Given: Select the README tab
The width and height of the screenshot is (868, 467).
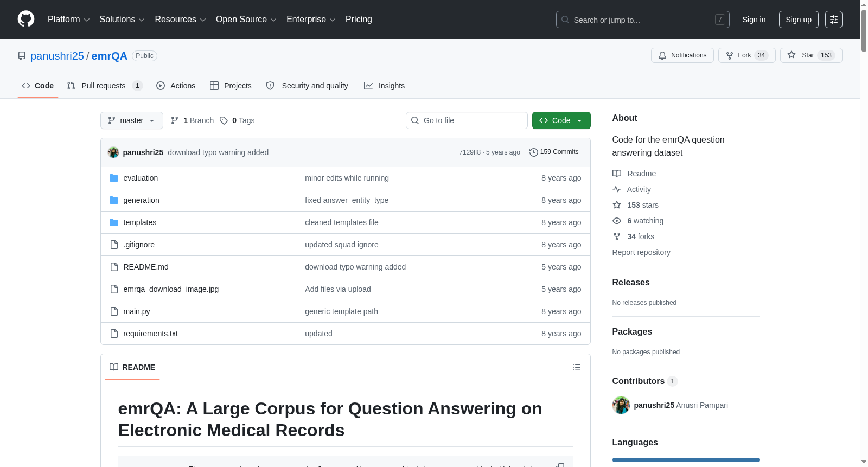Looking at the screenshot, I should [x=132, y=367].
